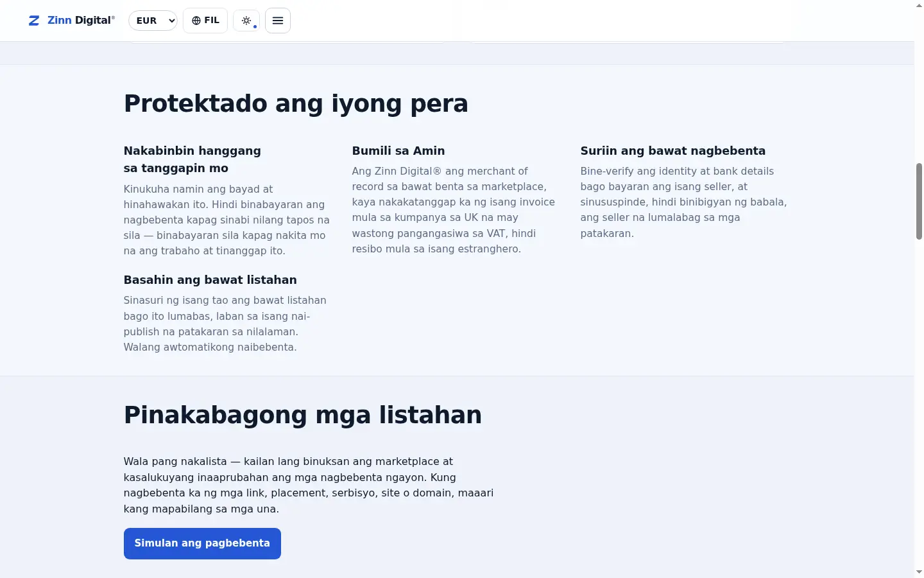Image resolution: width=924 pixels, height=578 pixels.
Task: Click the scrollbar up arrow
Action: click(x=919, y=5)
